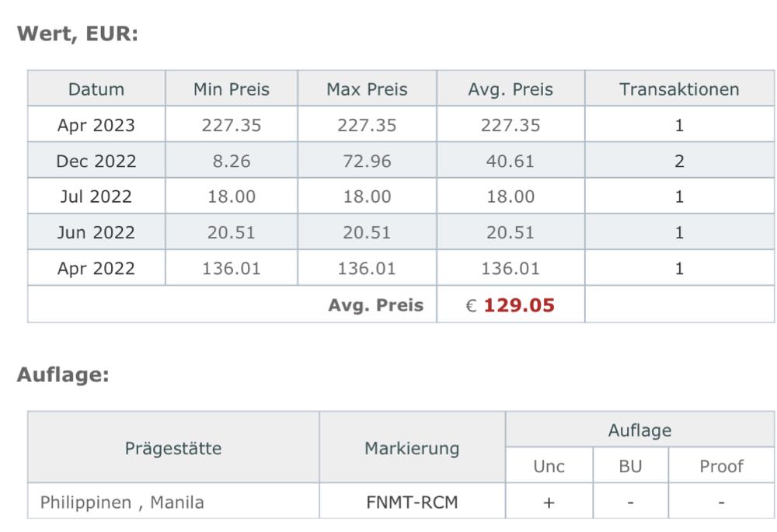The image size is (777, 532).
Task: Click the Transaktionen column header
Action: tap(679, 89)
